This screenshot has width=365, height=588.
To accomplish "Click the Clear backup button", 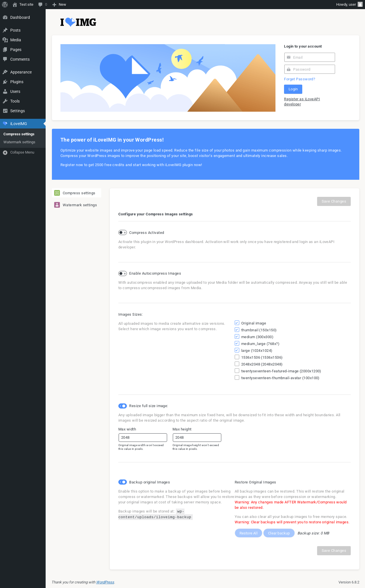I will click(x=279, y=533).
